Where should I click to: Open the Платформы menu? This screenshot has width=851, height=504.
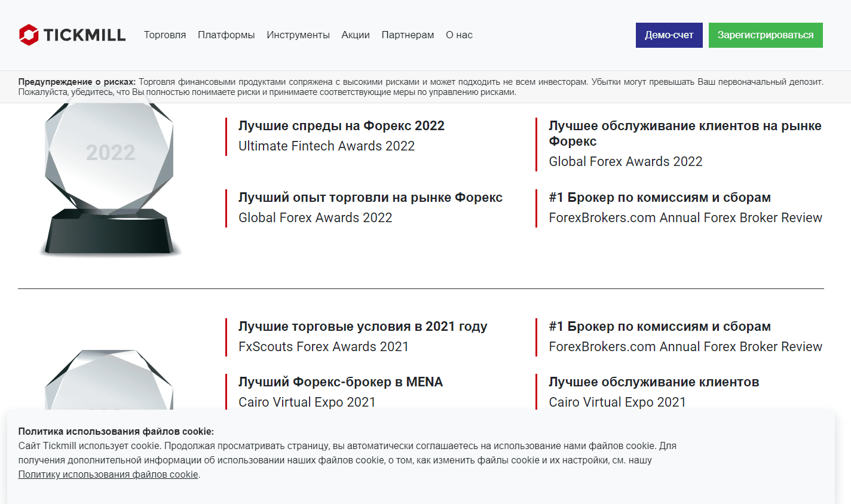point(226,35)
